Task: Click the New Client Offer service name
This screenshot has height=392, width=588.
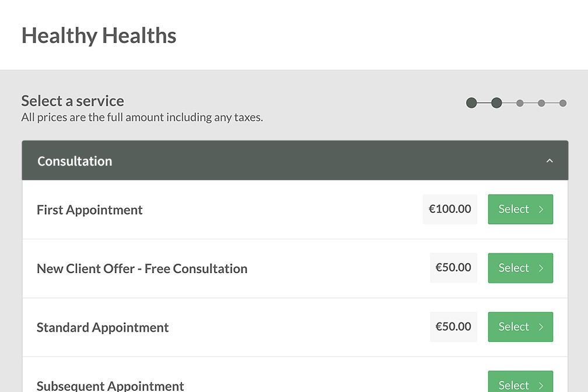Action: point(142,269)
